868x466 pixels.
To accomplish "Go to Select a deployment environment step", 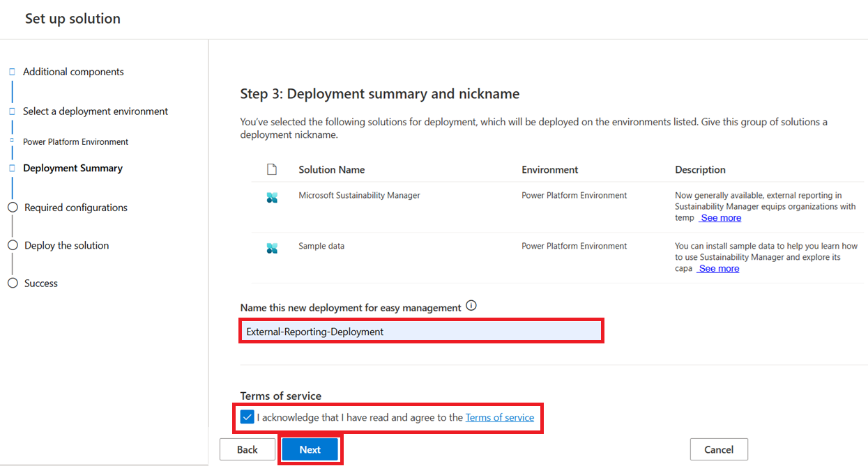I will [x=96, y=111].
